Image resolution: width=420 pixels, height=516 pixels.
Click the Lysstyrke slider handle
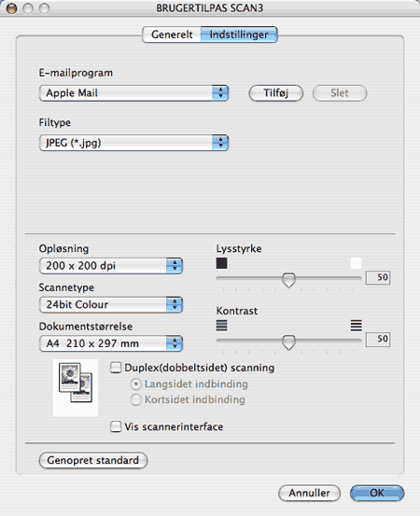coord(289,280)
